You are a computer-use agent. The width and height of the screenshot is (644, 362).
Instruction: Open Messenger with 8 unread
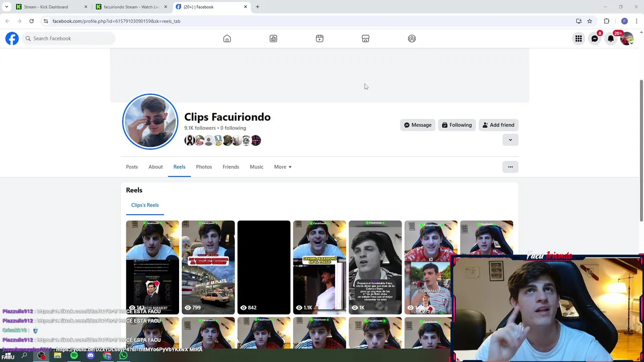[x=595, y=39]
